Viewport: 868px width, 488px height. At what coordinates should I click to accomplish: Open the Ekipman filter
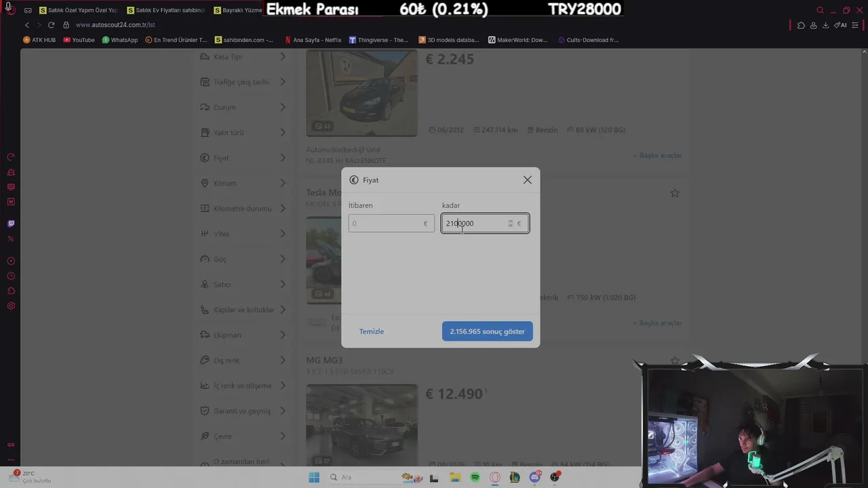[243, 335]
